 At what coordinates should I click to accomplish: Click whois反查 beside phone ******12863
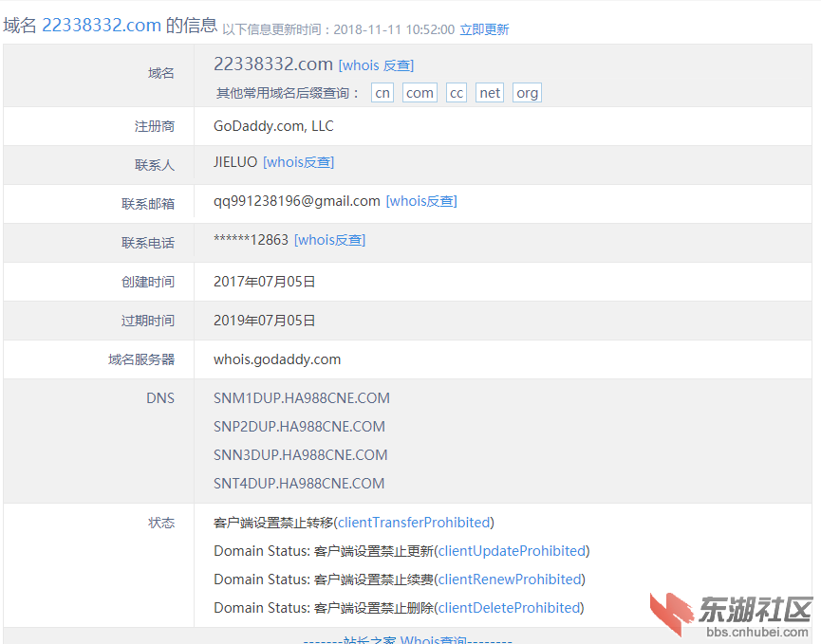(x=330, y=240)
